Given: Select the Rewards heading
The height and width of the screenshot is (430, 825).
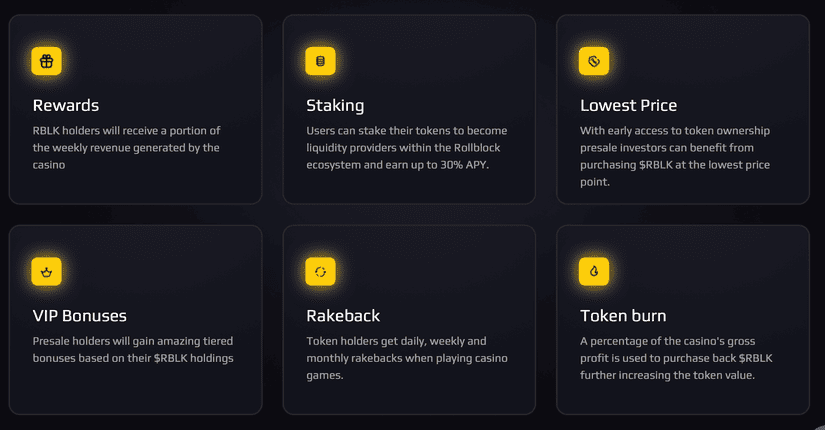Looking at the screenshot, I should 66,105.
